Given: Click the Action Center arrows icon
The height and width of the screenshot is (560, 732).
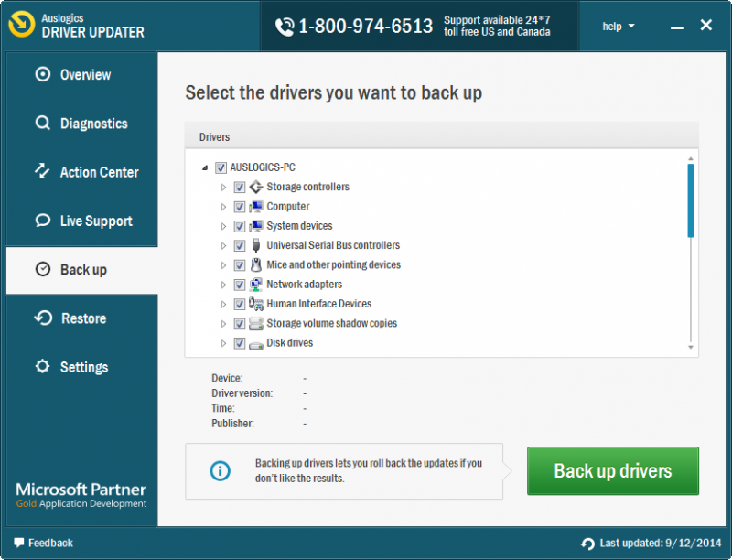Looking at the screenshot, I should point(42,171).
